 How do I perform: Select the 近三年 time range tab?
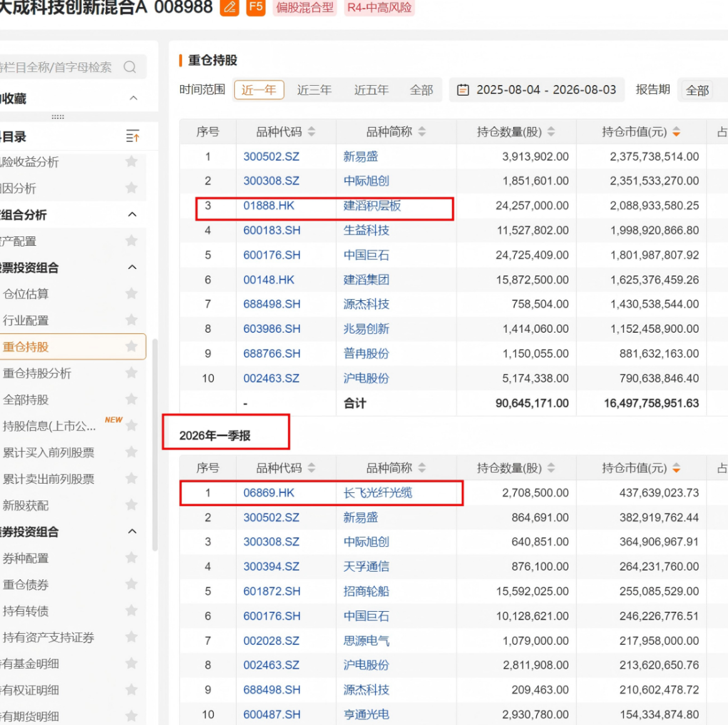(x=314, y=89)
